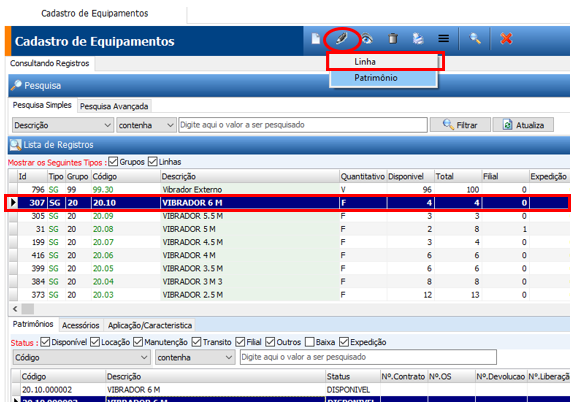Open the Acessórios tab
Viewport: 577px width, 402px height.
coord(81,325)
